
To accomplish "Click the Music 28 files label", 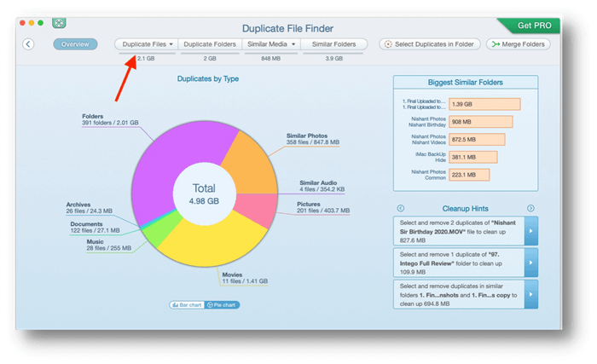I will (109, 245).
